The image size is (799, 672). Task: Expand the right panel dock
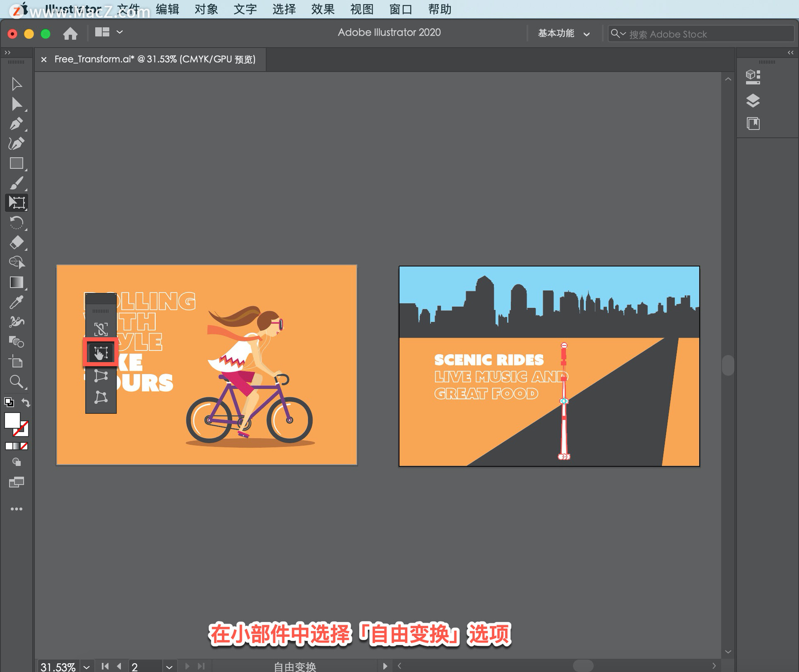pos(791,52)
